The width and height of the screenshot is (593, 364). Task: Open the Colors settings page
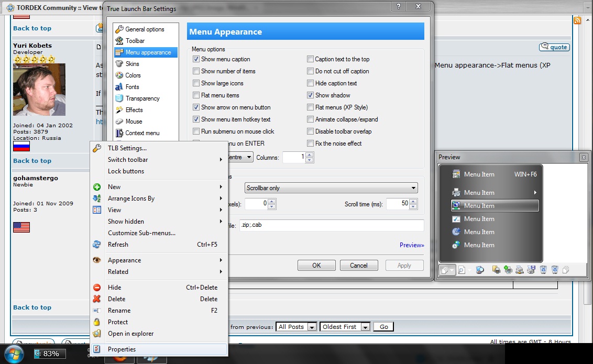pos(128,75)
